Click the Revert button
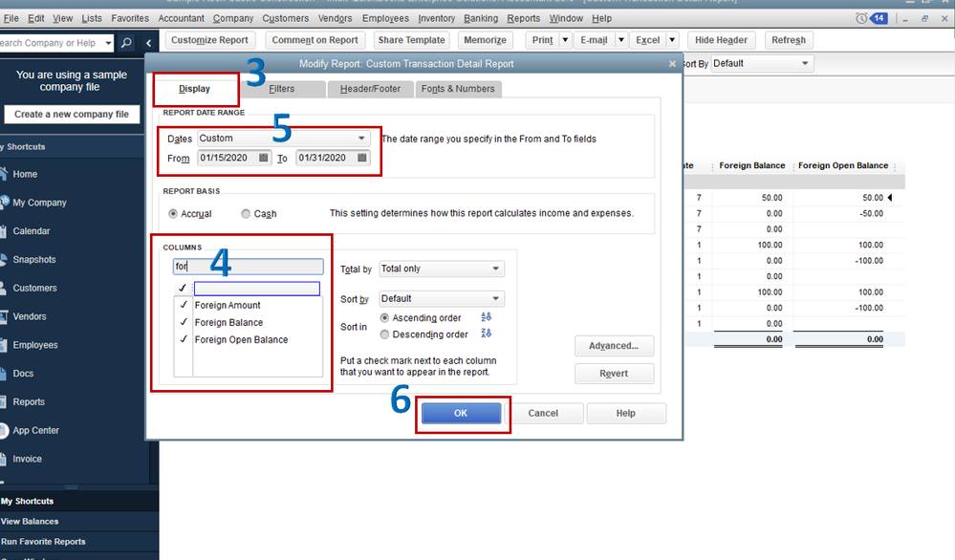The height and width of the screenshot is (560, 955). (x=614, y=374)
